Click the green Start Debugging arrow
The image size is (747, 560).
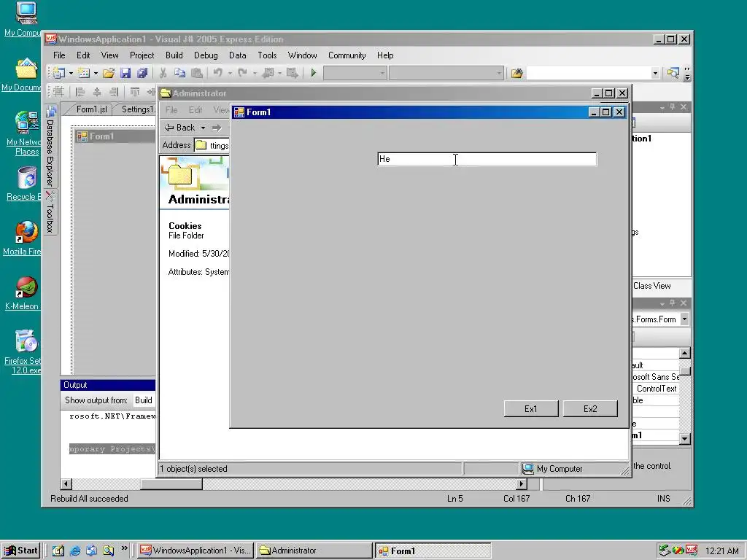[x=314, y=73]
